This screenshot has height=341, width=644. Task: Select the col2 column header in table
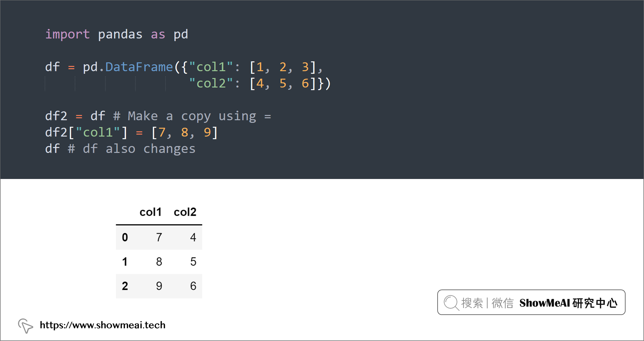185,212
